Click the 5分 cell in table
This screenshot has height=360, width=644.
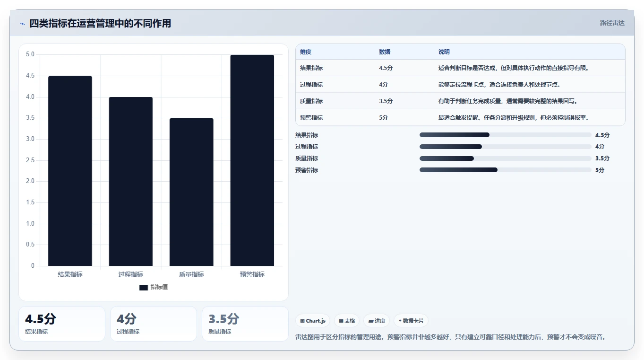pos(383,118)
